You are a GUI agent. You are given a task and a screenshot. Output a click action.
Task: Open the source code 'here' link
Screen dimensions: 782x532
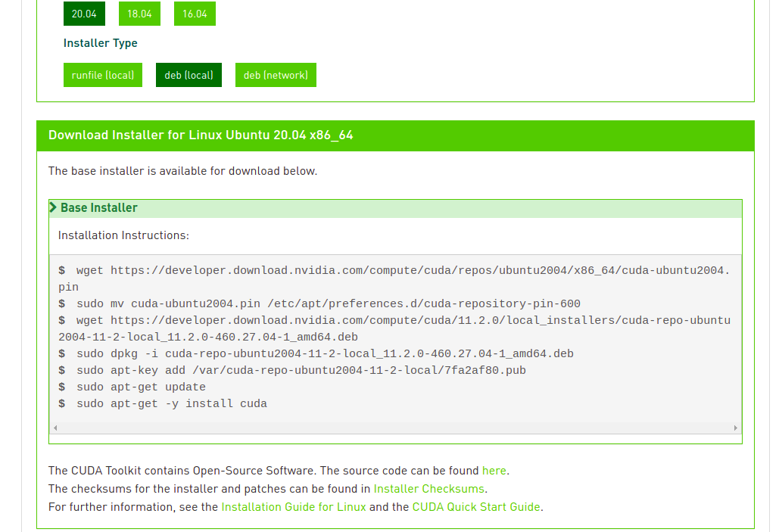tap(494, 471)
